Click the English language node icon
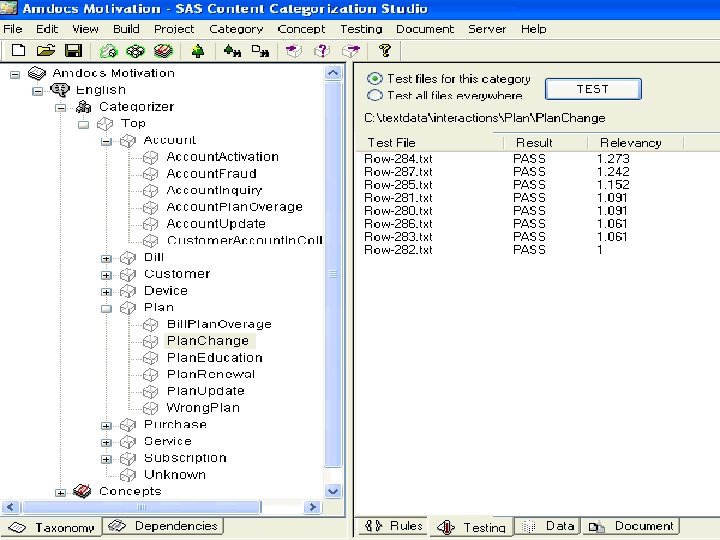 point(60,90)
